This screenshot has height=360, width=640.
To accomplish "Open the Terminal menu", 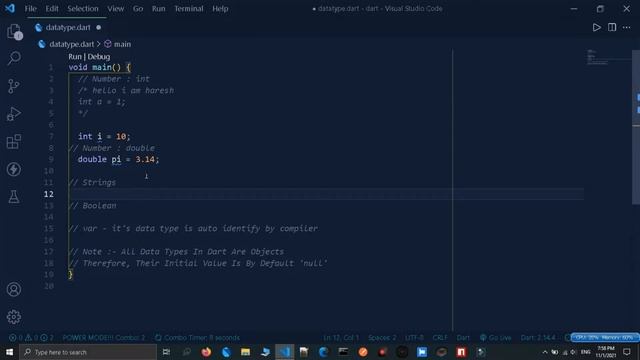I will tap(189, 9).
